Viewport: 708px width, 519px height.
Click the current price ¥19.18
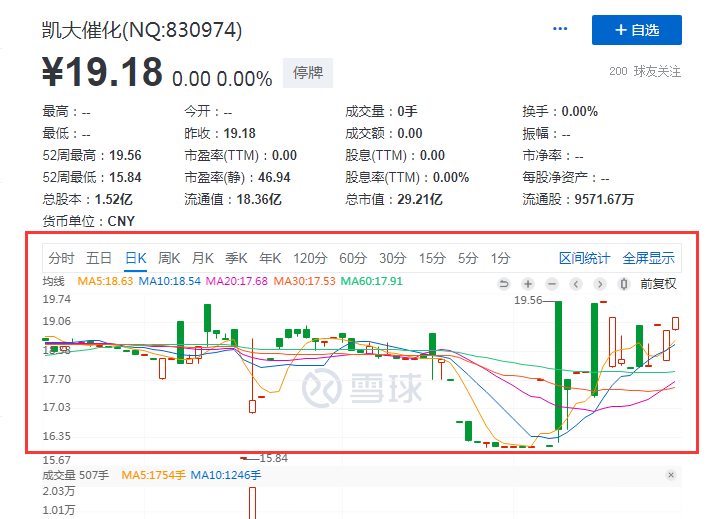pos(102,72)
